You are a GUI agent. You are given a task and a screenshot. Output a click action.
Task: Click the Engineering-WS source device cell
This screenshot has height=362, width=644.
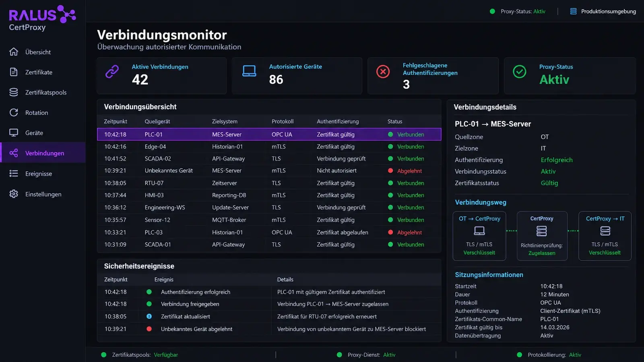click(165, 208)
